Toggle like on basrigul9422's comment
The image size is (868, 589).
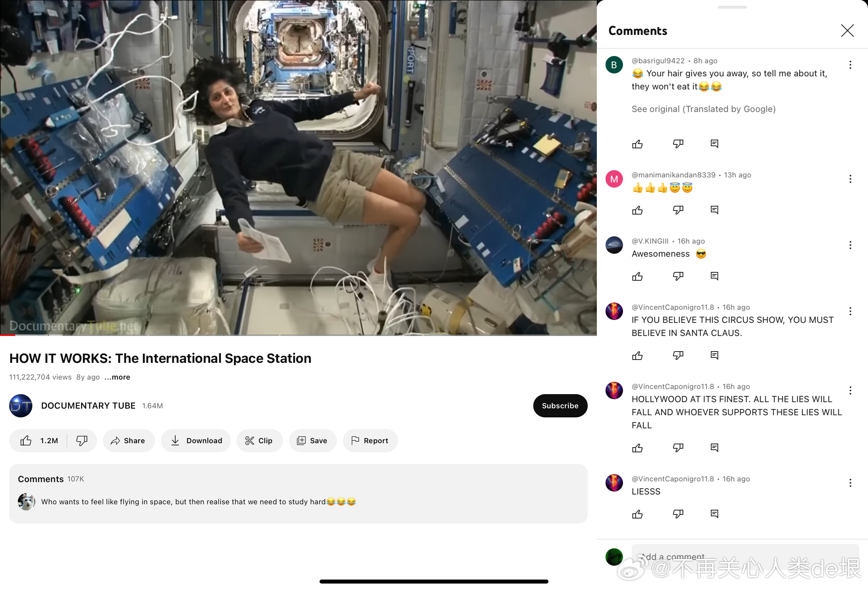637,144
